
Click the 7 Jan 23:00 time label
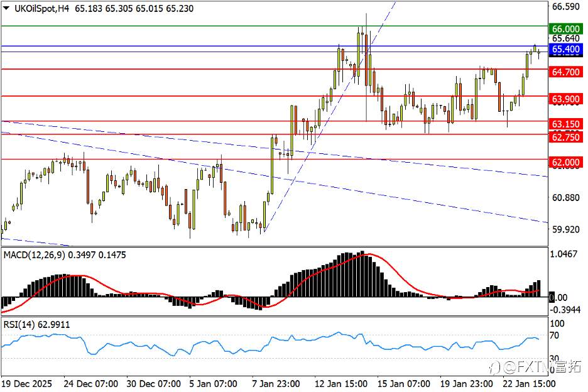[276, 384]
